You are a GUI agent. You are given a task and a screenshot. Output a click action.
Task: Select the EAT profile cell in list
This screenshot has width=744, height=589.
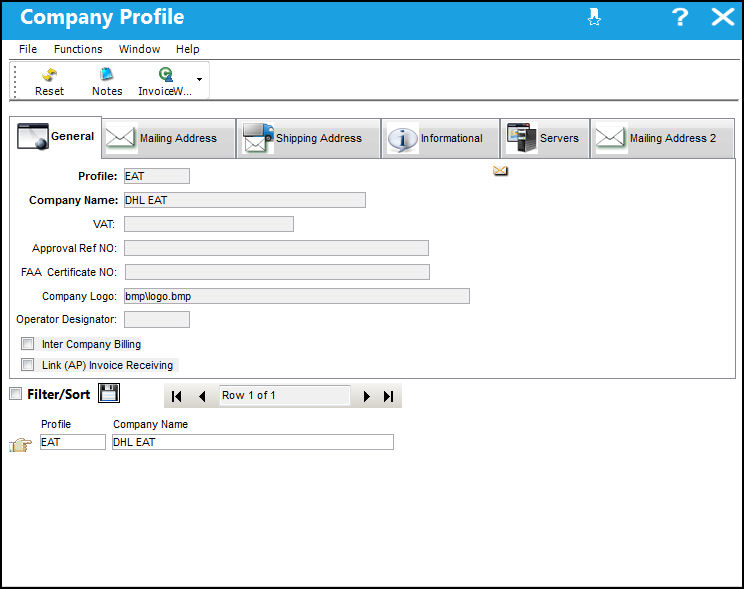pyautogui.click(x=73, y=442)
